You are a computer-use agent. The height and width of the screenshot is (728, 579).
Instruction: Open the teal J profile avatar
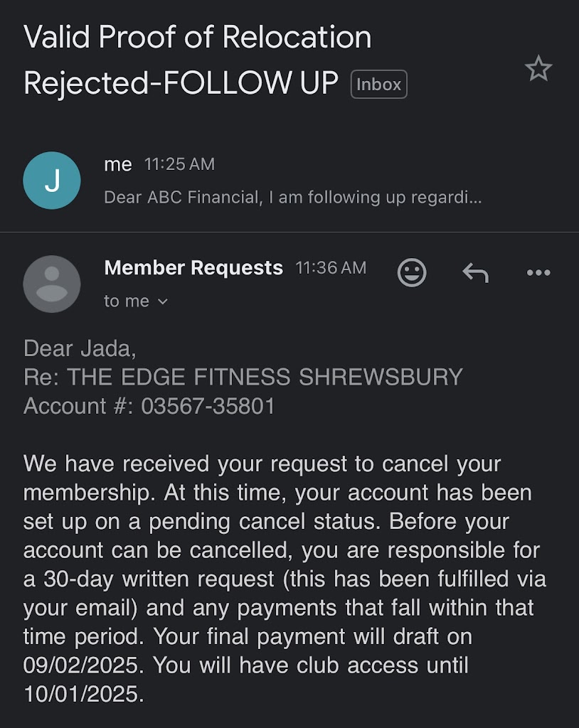52,181
